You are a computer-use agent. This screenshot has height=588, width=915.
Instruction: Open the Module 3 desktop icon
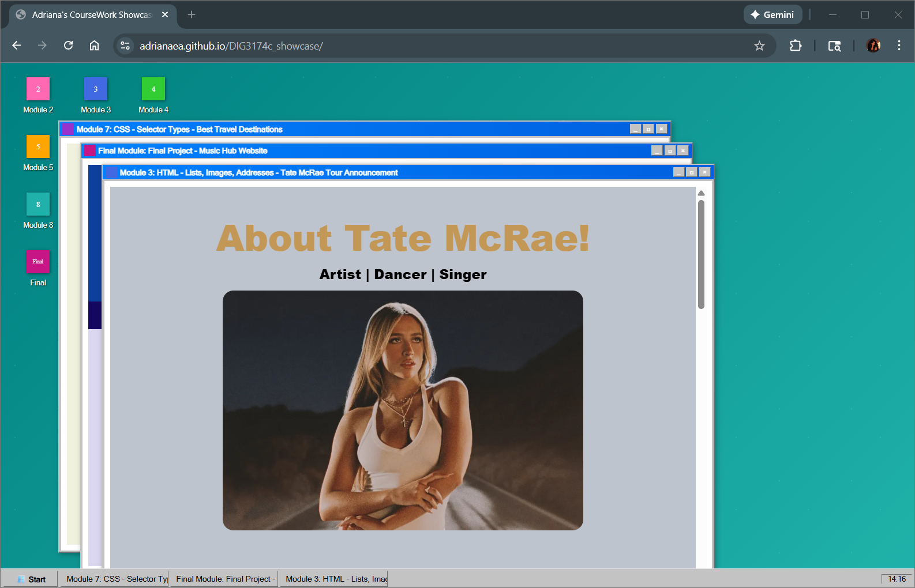point(96,89)
